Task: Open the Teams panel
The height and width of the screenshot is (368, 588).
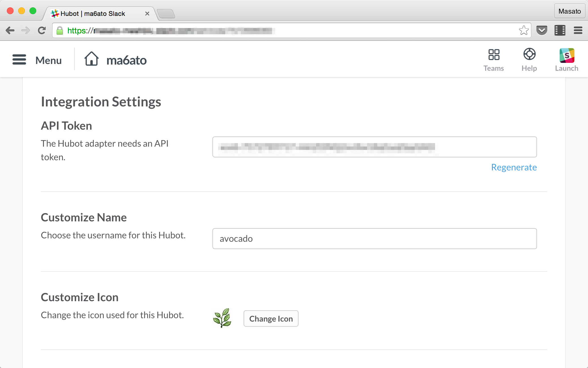Action: (494, 59)
